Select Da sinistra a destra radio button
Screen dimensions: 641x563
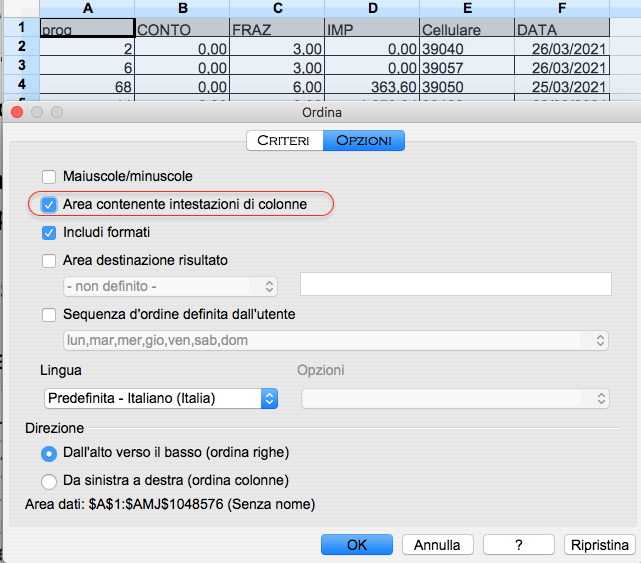[49, 480]
